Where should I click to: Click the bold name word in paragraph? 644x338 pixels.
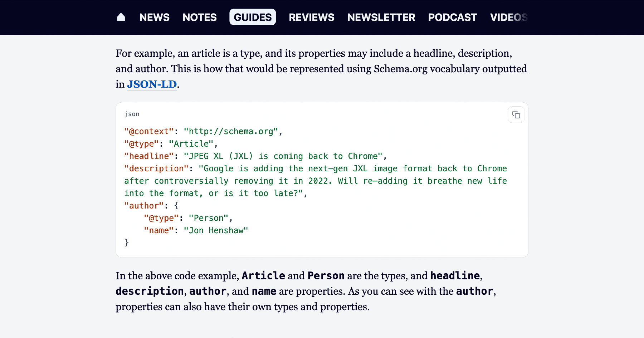coord(264,291)
